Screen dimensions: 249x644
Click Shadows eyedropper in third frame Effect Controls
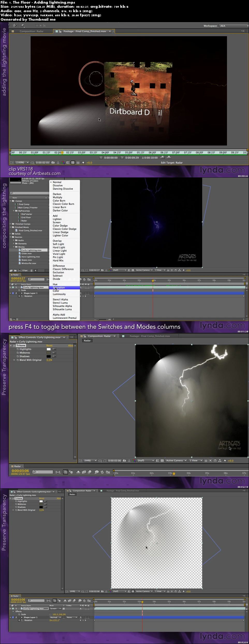click(54, 356)
